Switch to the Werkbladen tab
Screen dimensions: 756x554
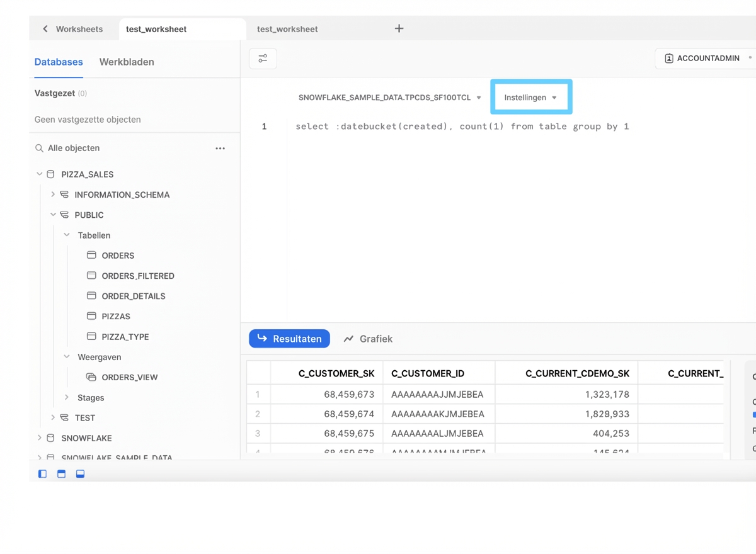point(126,62)
